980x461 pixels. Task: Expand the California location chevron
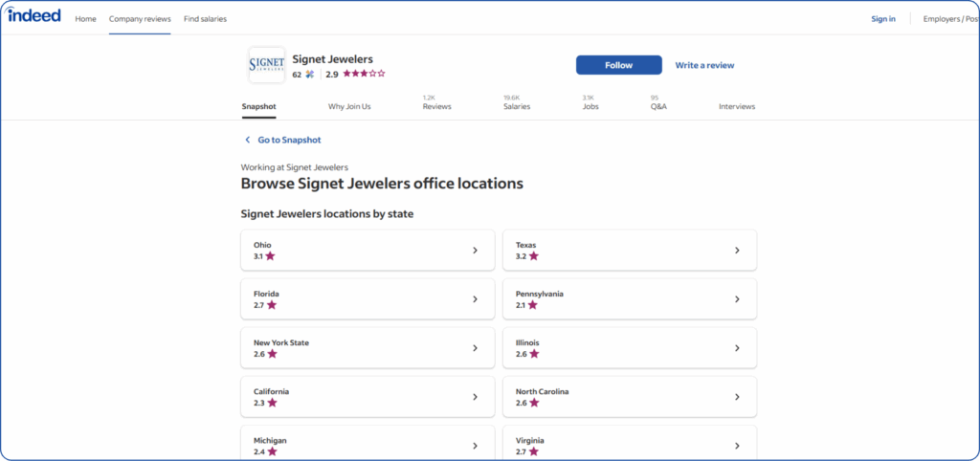pyautogui.click(x=475, y=397)
